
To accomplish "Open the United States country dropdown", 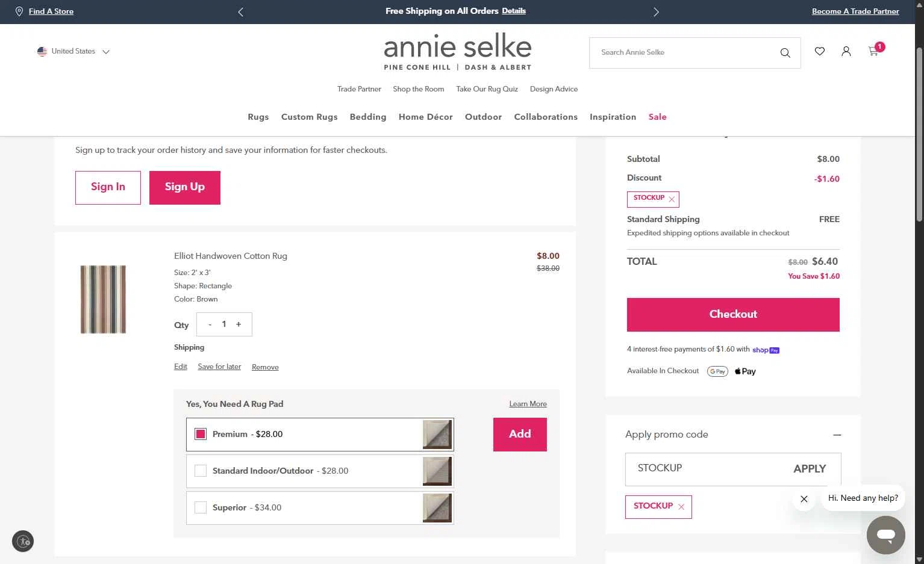I will click(73, 52).
